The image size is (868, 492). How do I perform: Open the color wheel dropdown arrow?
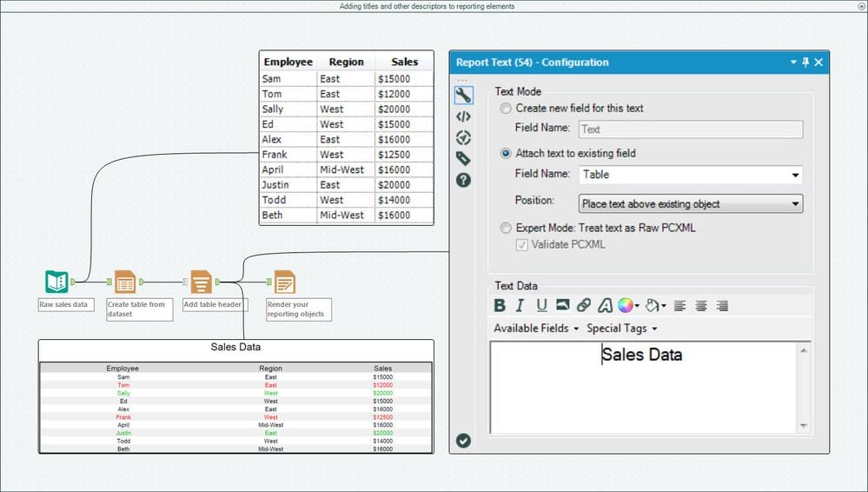[x=637, y=306]
